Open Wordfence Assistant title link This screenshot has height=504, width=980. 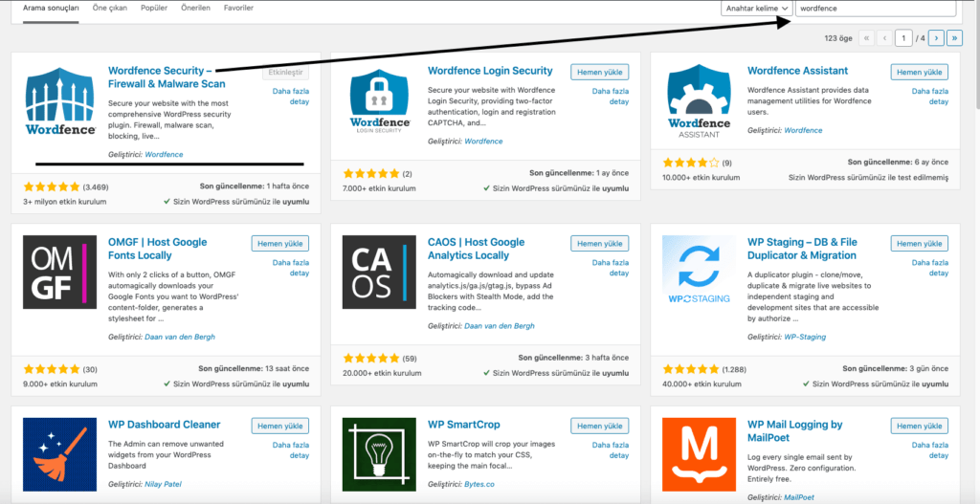(797, 71)
